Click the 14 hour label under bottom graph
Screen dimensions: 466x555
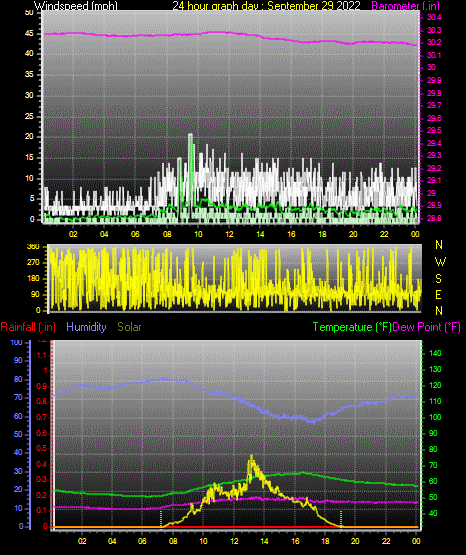tap(264, 542)
